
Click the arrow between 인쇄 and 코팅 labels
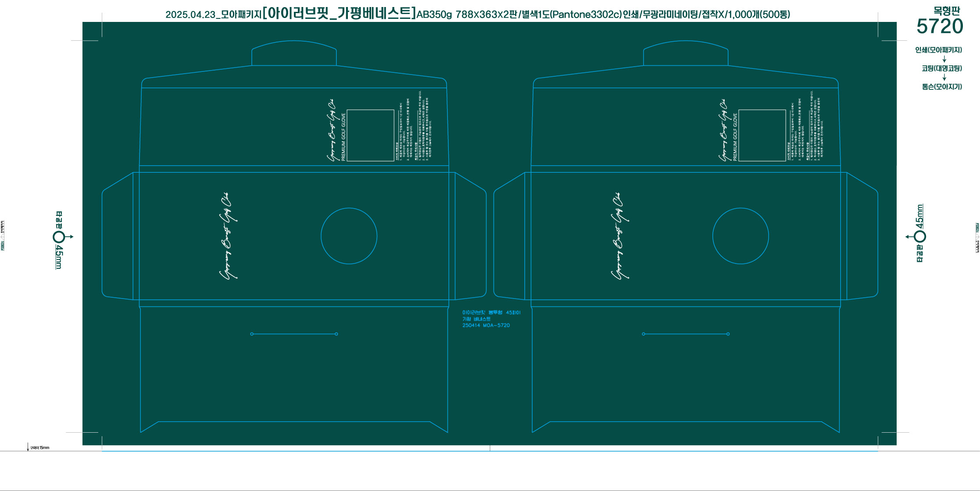click(944, 59)
